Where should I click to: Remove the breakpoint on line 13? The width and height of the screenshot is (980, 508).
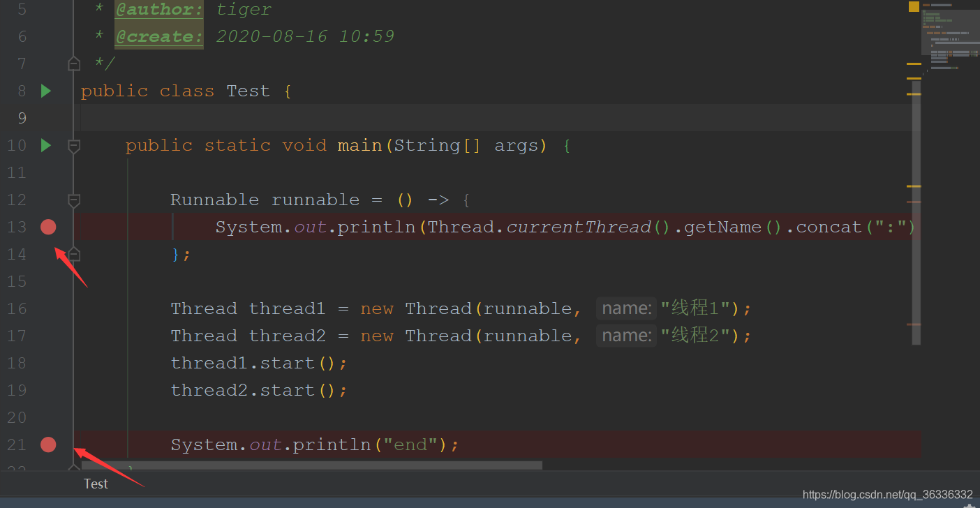pos(48,227)
